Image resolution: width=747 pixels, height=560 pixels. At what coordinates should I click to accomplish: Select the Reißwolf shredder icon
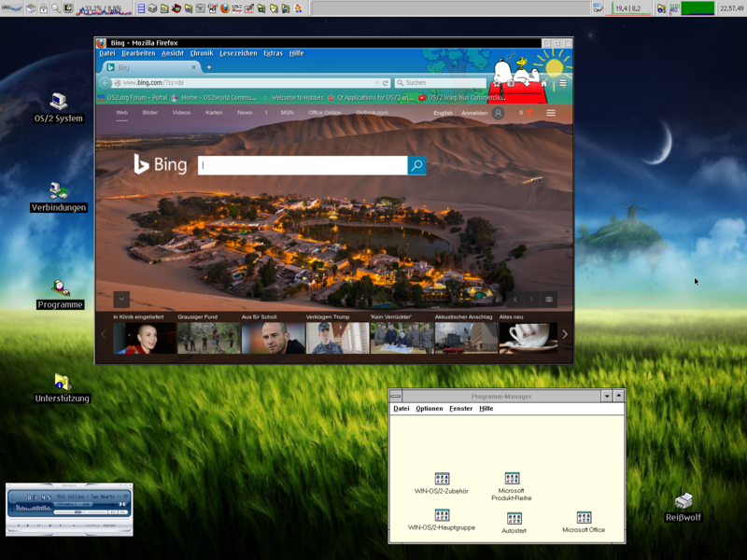click(x=684, y=507)
